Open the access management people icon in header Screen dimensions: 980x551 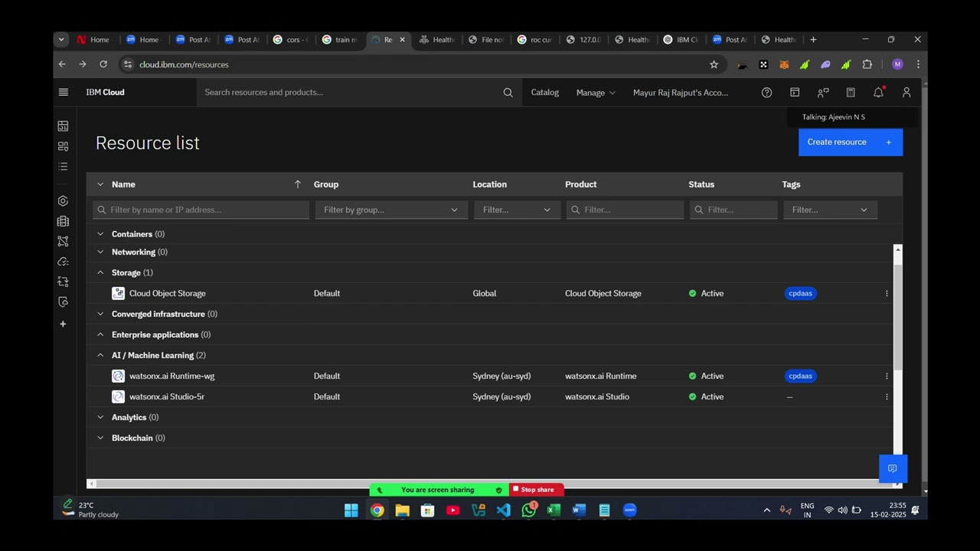(x=823, y=93)
